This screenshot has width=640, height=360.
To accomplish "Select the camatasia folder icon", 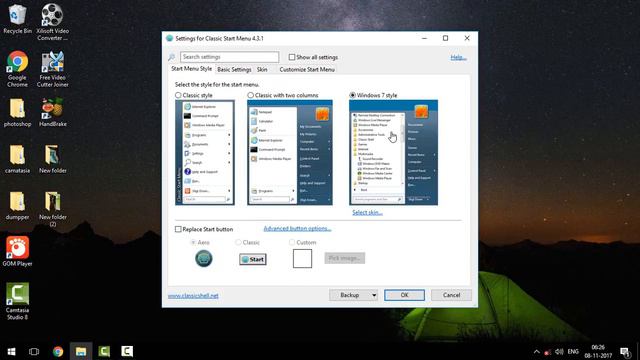I will point(17,158).
